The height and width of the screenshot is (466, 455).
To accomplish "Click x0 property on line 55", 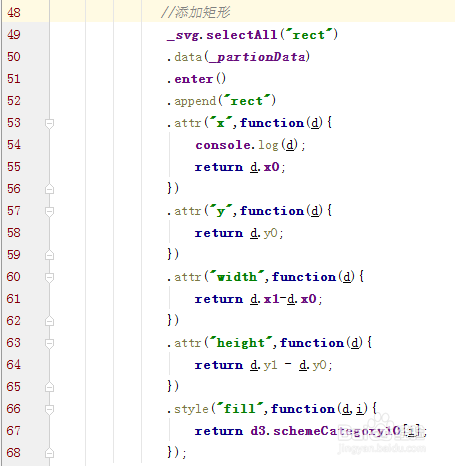I will [271, 167].
